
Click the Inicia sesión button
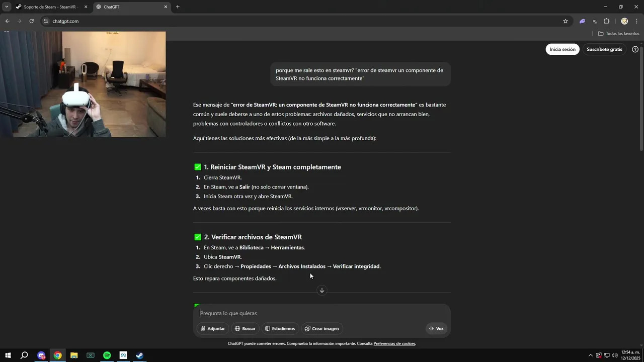click(x=562, y=49)
